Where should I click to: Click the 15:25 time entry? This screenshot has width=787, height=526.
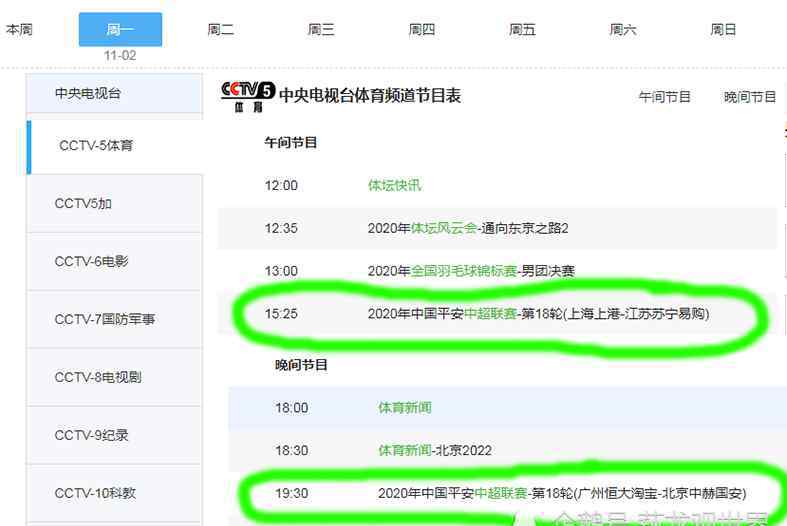coord(281,314)
